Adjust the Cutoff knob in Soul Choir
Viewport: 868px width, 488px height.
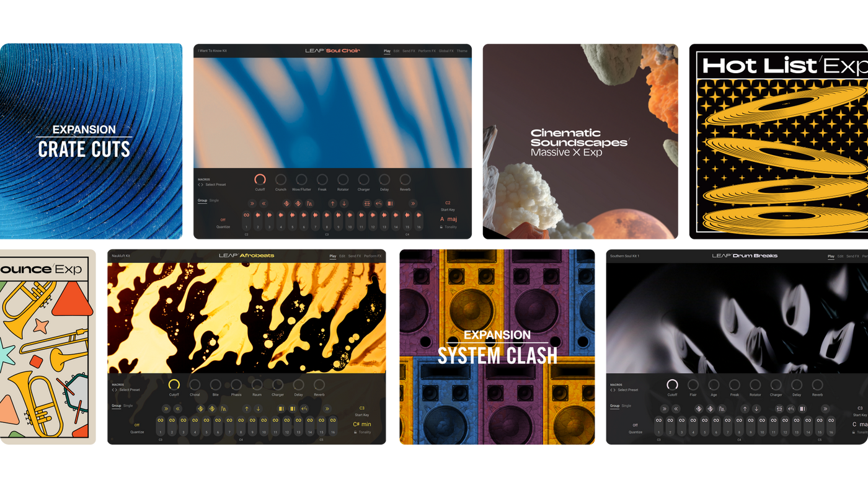click(x=260, y=179)
